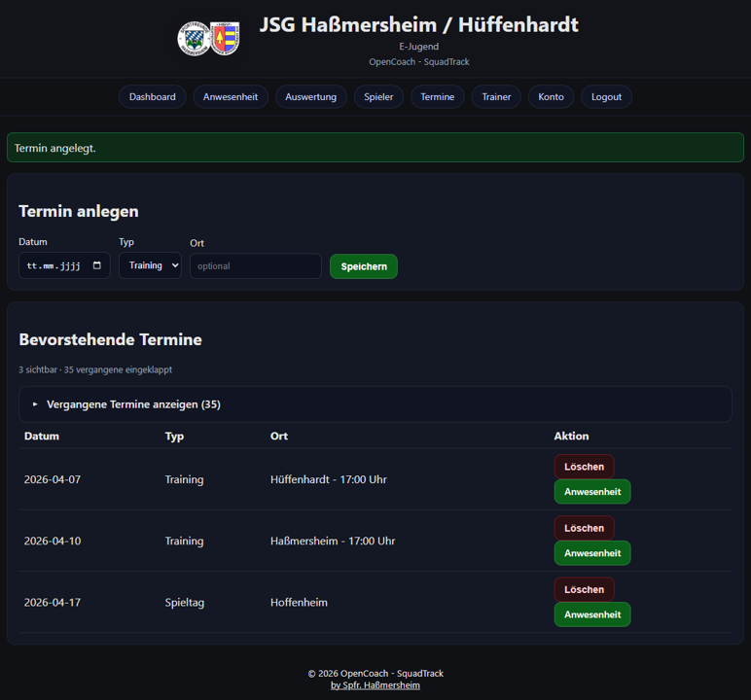Expand the Vergangene Termine anzeigen (35) disclosure triangle
Image resolution: width=751 pixels, height=700 pixels.
coord(35,404)
